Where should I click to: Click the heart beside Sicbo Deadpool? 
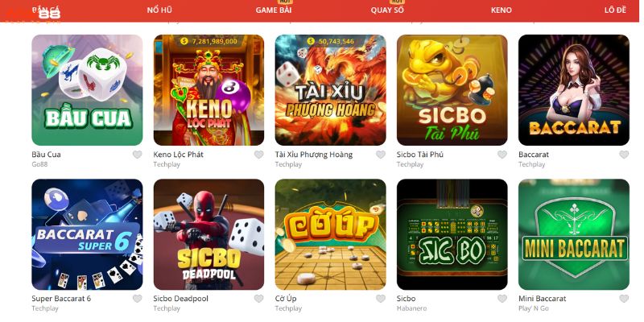coord(258,299)
